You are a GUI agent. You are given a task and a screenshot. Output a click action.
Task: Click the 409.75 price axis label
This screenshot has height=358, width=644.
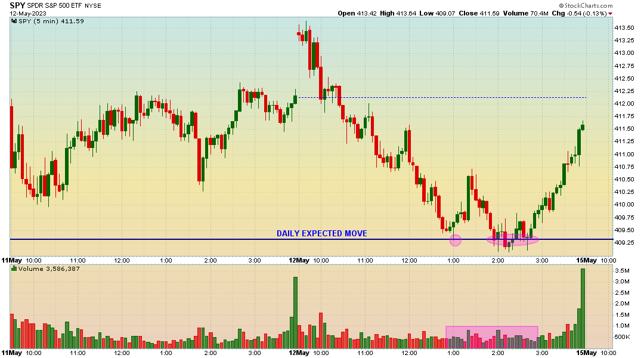click(x=624, y=217)
